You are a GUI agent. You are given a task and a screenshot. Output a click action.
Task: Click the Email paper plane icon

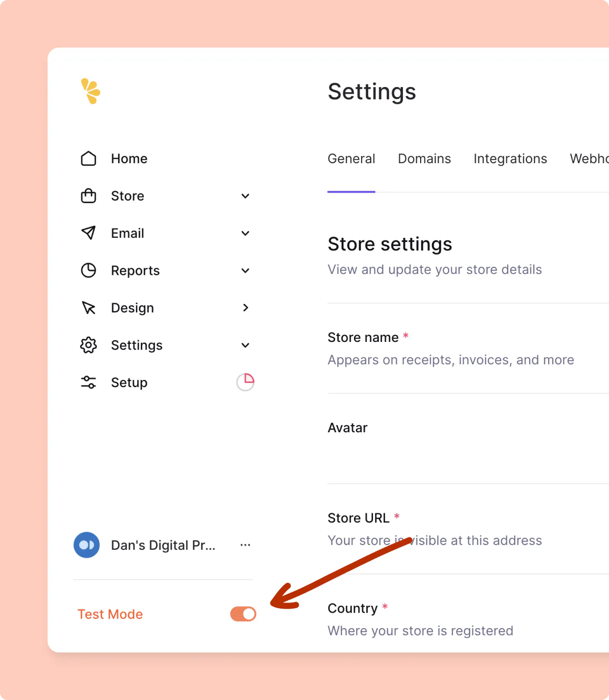pyautogui.click(x=88, y=233)
